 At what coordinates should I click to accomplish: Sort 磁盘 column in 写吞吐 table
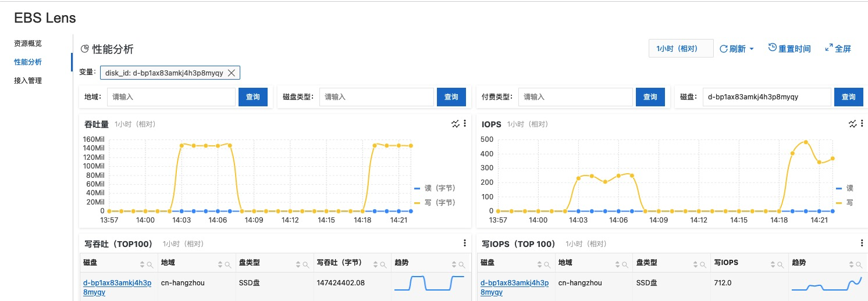[x=141, y=264]
